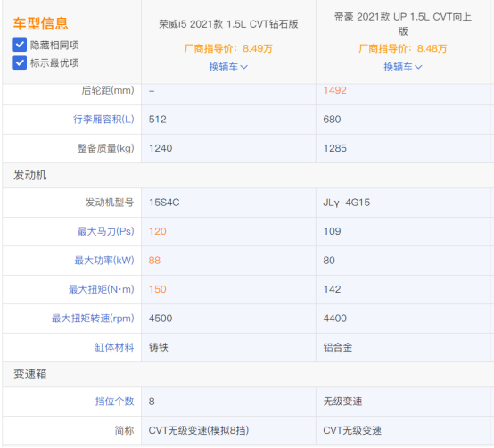Open the 最大功率(kW) parameter link

[104, 261]
